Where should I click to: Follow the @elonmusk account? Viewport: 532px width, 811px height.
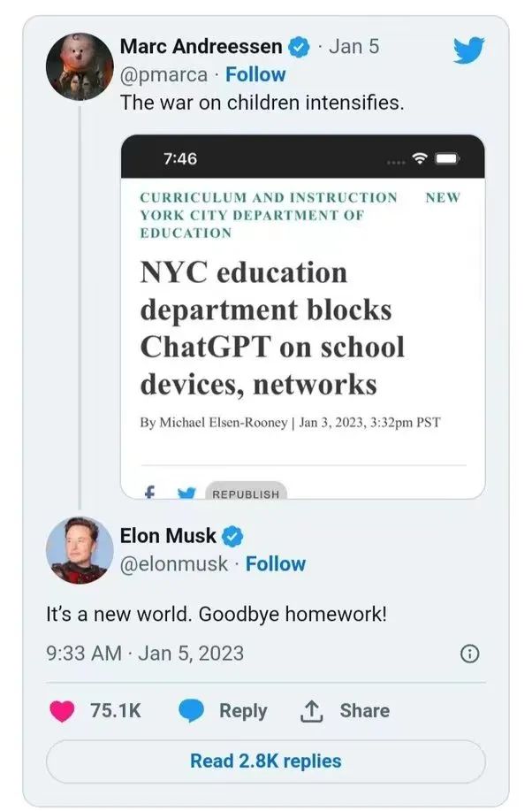[x=276, y=563]
